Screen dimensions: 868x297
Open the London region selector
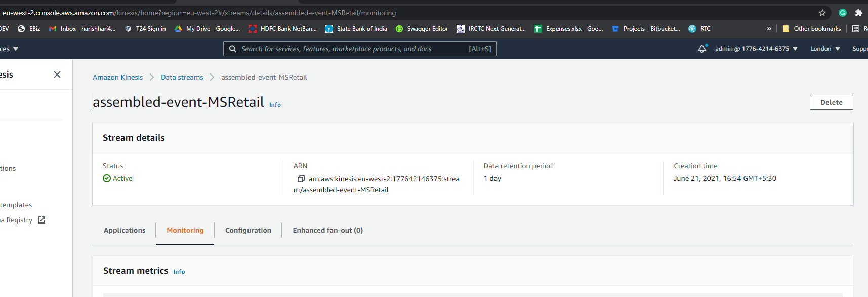tap(825, 49)
